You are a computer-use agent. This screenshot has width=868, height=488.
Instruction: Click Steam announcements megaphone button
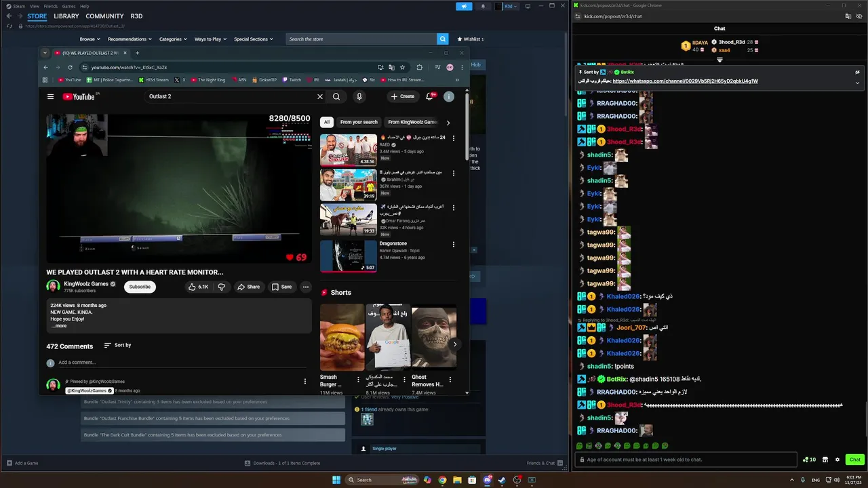(464, 6)
